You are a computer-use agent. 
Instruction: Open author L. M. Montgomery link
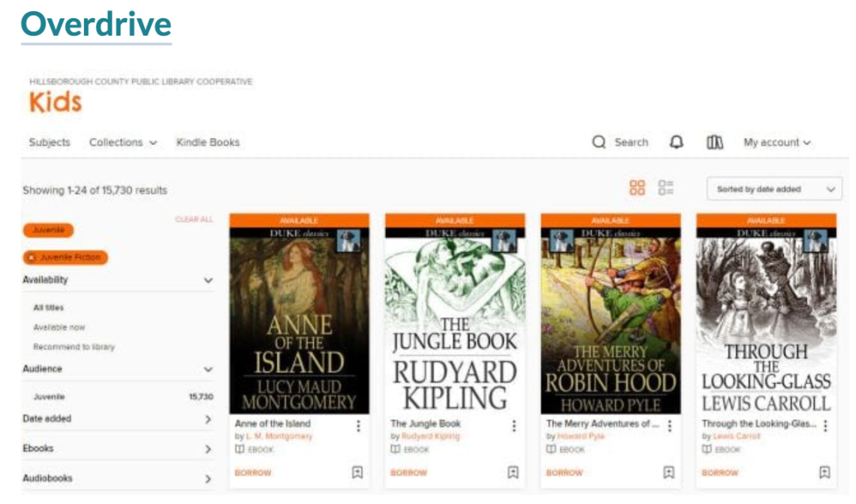[279, 437]
